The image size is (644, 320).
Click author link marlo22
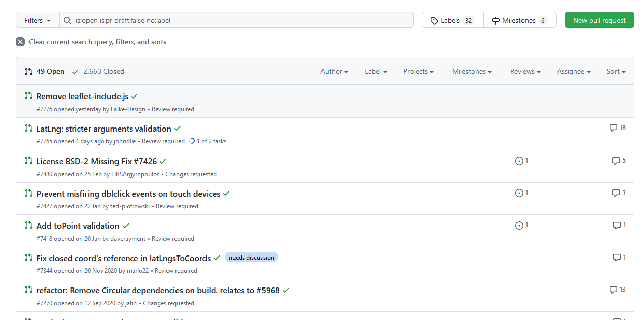[x=138, y=271]
